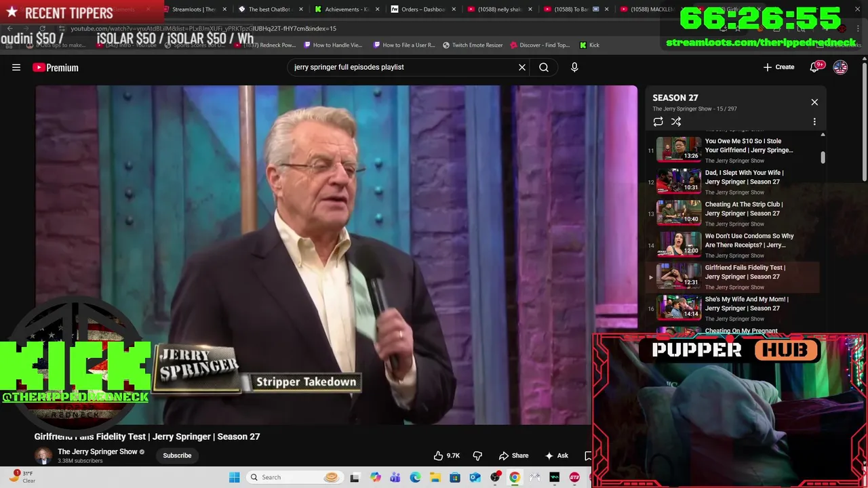Open The Jerry Springer Show channel name link
This screenshot has height=488, width=868.
pyautogui.click(x=98, y=451)
